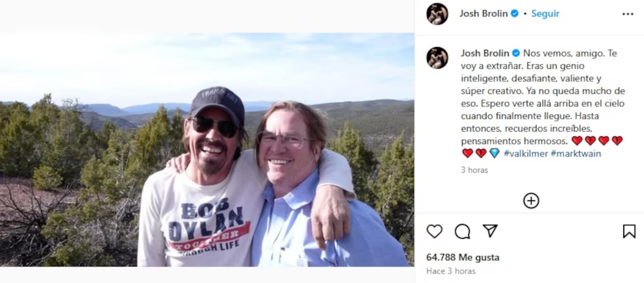View the 64.788 Me gusta likes list

(x=462, y=257)
